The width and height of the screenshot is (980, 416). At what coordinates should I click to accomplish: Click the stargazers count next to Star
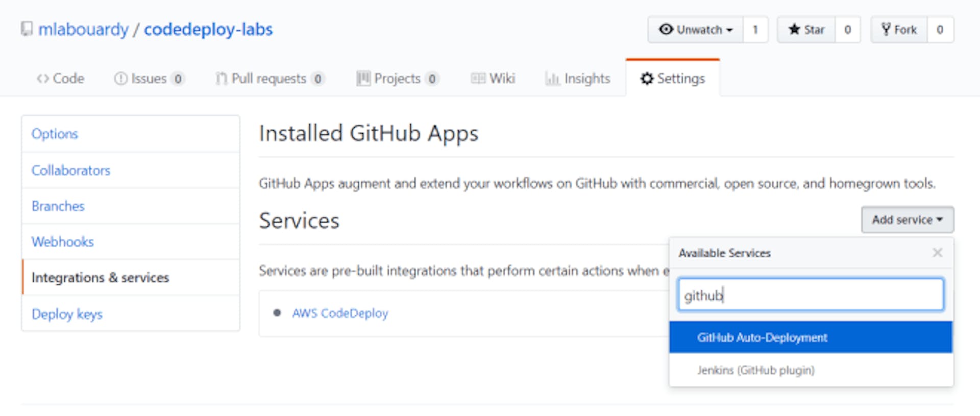click(x=848, y=30)
